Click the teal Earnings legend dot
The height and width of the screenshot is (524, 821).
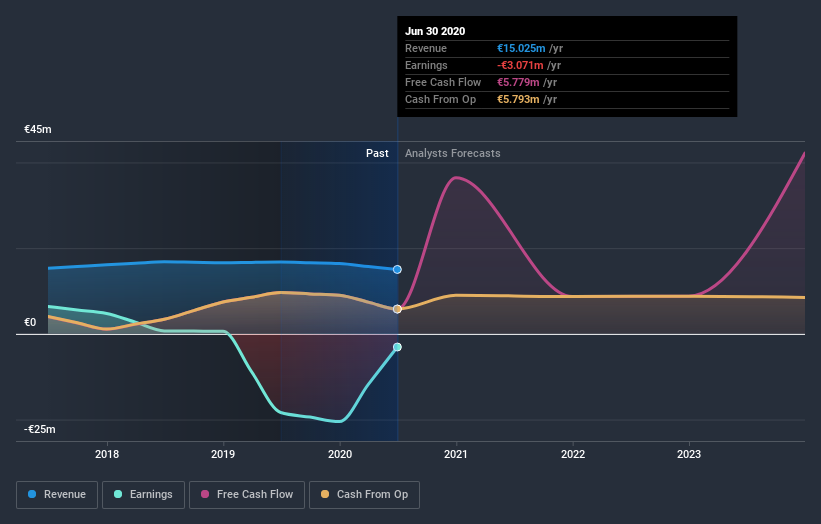[118, 494]
